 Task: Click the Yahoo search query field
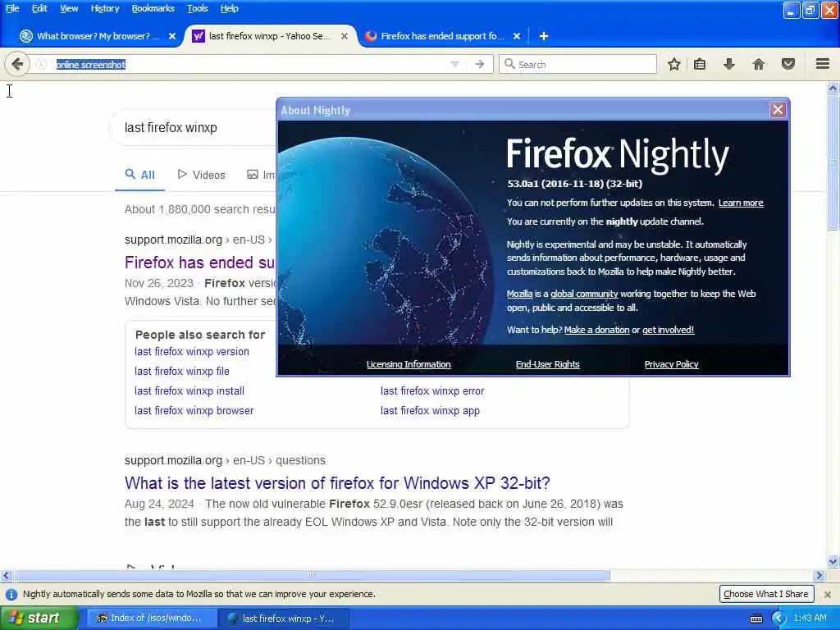(x=193, y=127)
